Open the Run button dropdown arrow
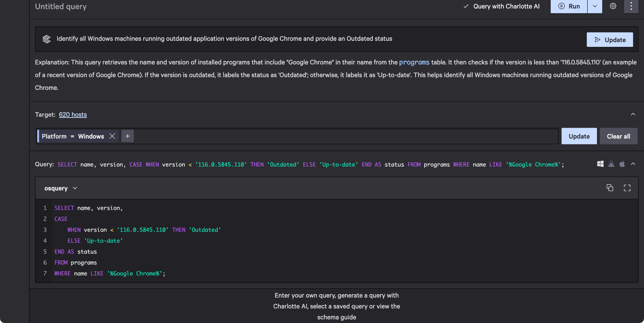The height and width of the screenshot is (323, 644). pos(595,6)
